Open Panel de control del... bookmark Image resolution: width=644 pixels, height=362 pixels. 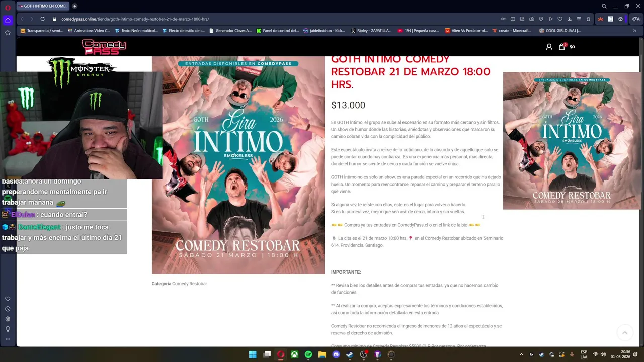click(x=277, y=31)
